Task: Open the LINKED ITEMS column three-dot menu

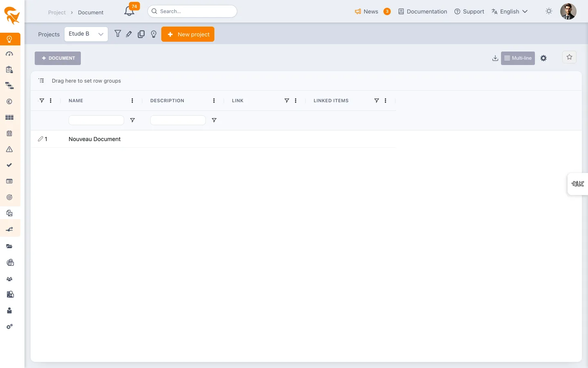Action: (x=385, y=101)
